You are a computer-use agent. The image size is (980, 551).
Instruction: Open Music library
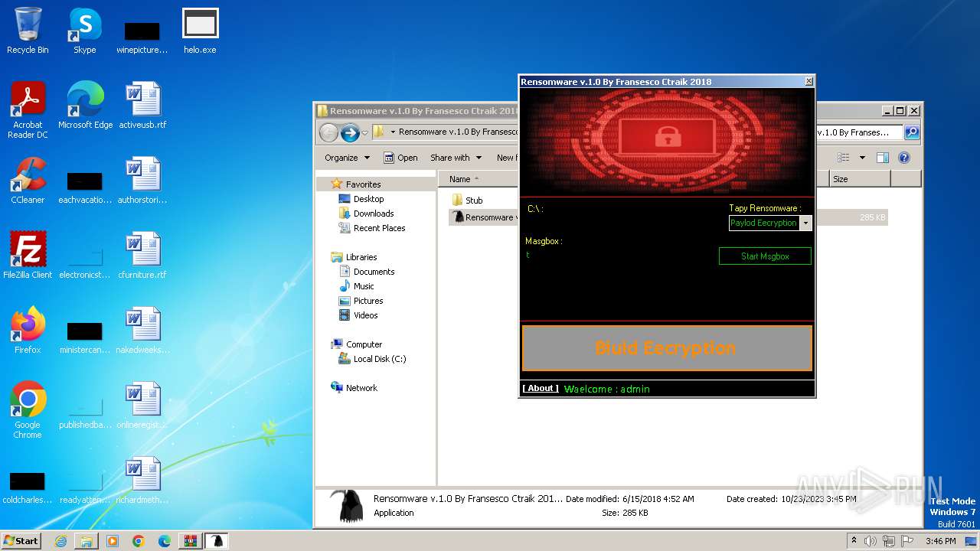pyautogui.click(x=357, y=286)
